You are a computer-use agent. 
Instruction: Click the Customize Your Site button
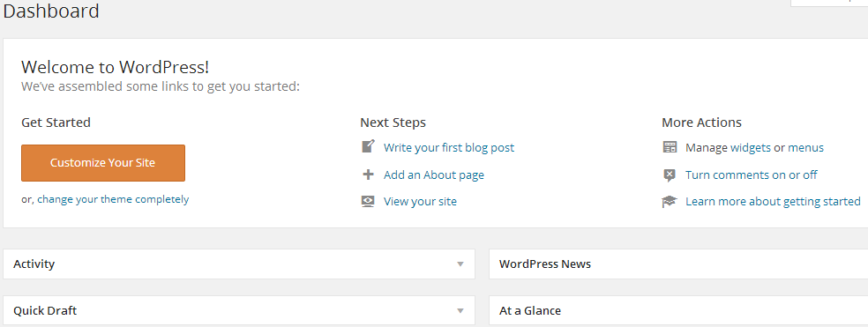103,163
